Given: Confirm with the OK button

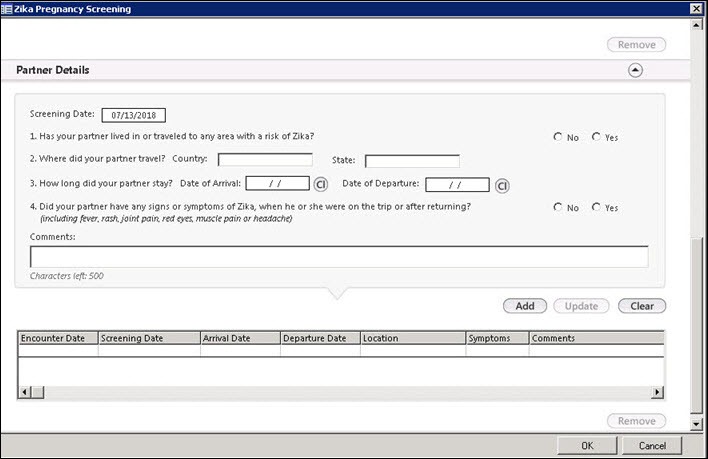Looking at the screenshot, I should tap(587, 445).
